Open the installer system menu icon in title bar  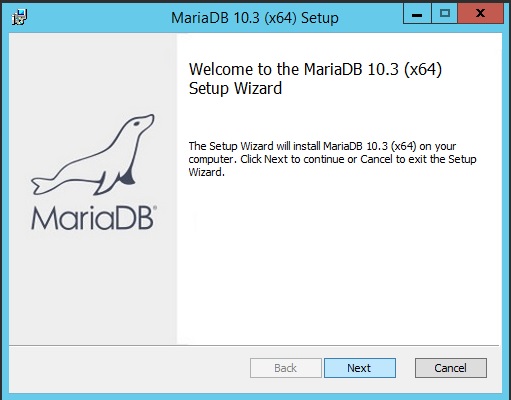coord(19,17)
